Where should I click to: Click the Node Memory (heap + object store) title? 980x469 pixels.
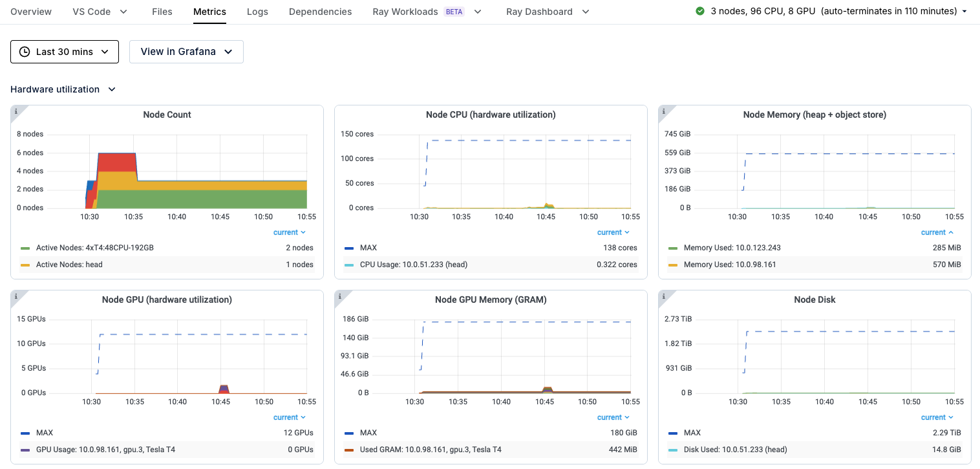(815, 115)
